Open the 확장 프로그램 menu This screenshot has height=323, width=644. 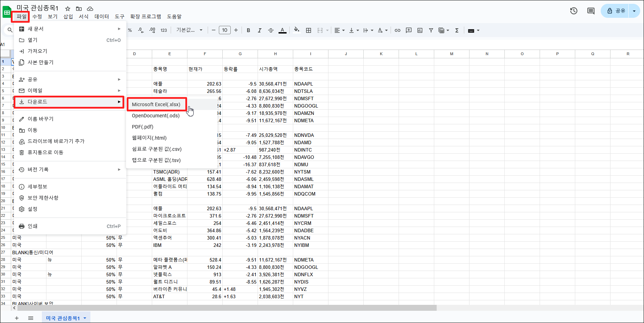[146, 16]
